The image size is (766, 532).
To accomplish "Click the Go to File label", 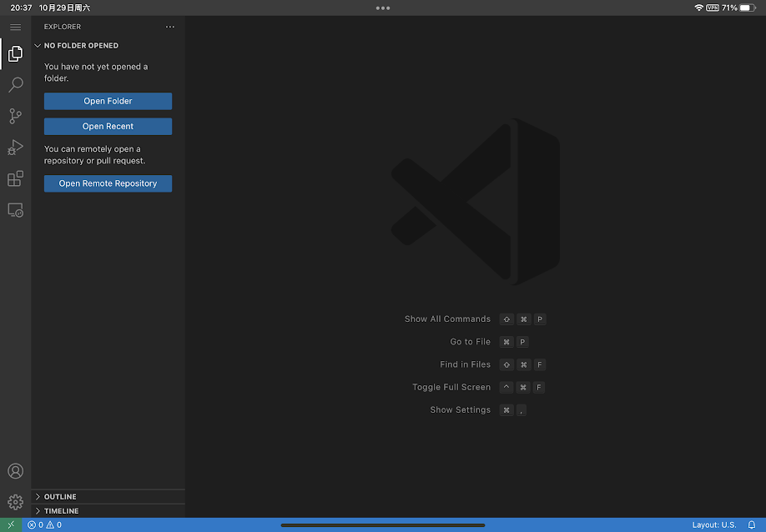I will (470, 342).
